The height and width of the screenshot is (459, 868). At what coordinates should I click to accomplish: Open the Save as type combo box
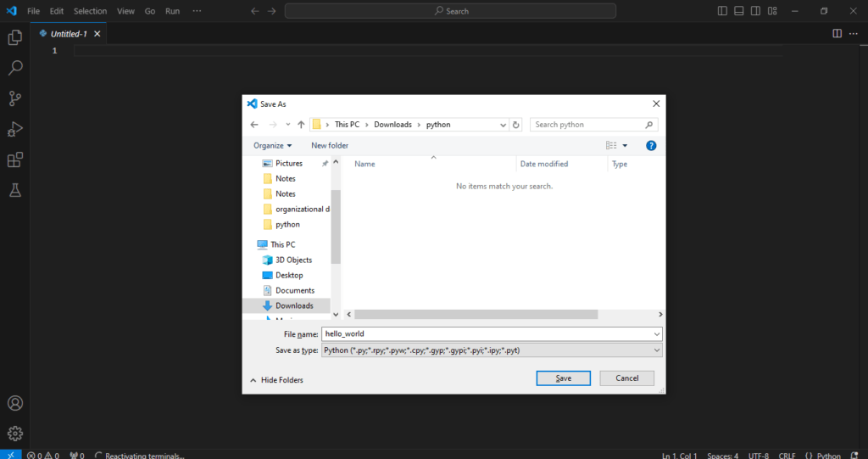(x=492, y=350)
